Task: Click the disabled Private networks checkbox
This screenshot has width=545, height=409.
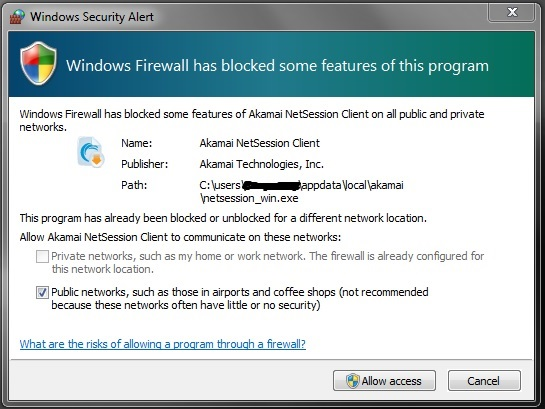Action: click(42, 256)
